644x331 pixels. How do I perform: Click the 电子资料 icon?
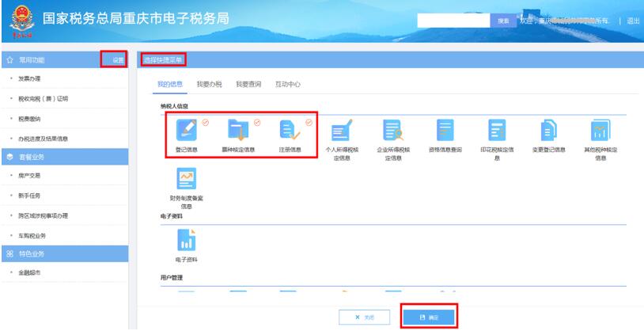pos(186,240)
